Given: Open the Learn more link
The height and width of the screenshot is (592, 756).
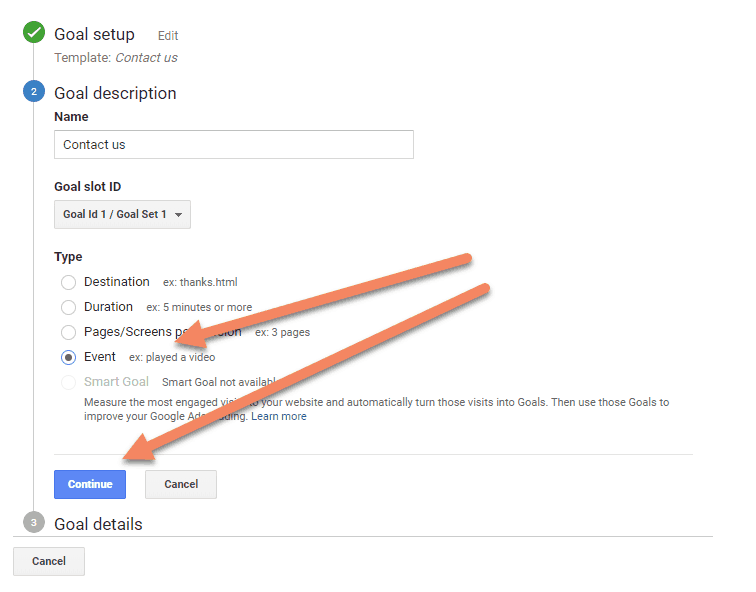Looking at the screenshot, I should click(x=279, y=416).
